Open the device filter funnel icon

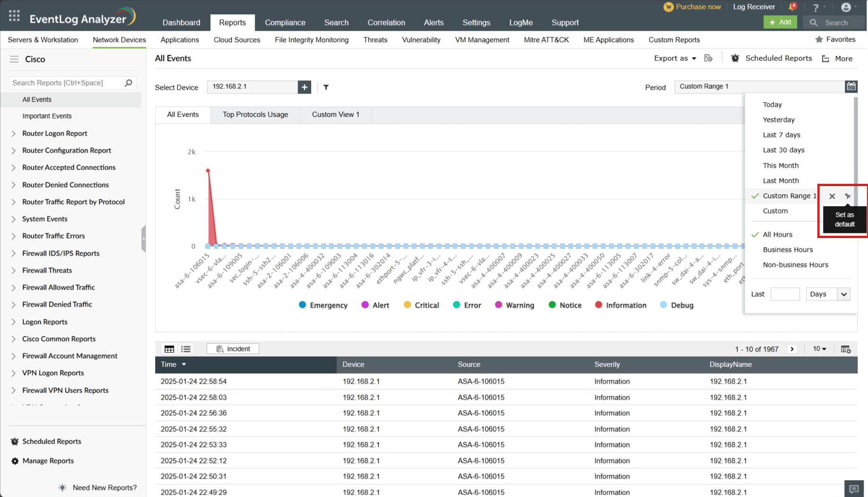(x=326, y=87)
